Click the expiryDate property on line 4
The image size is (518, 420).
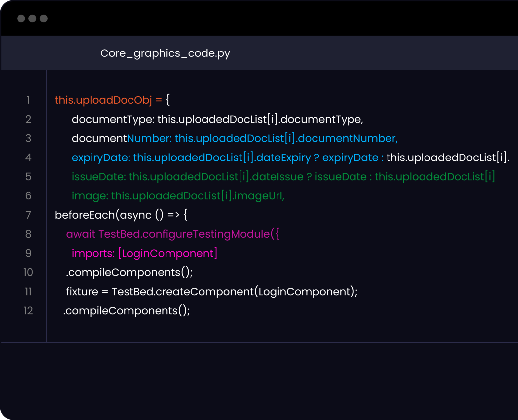(x=100, y=157)
